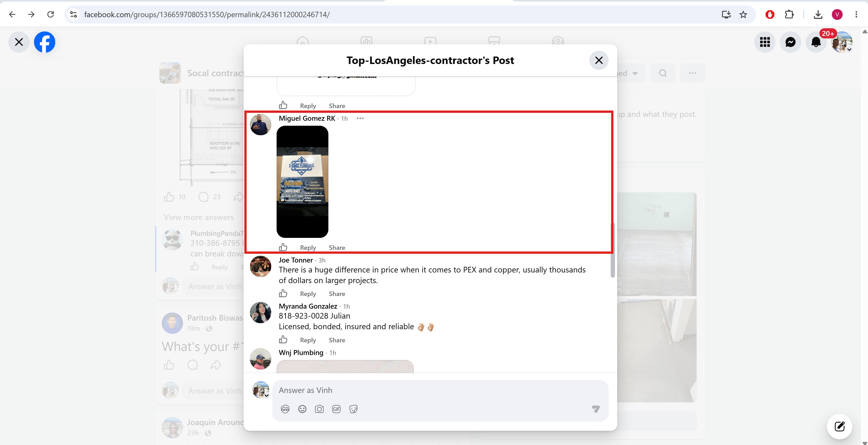
Task: Click Miguel Gomez RK's profile picture
Action: click(261, 125)
